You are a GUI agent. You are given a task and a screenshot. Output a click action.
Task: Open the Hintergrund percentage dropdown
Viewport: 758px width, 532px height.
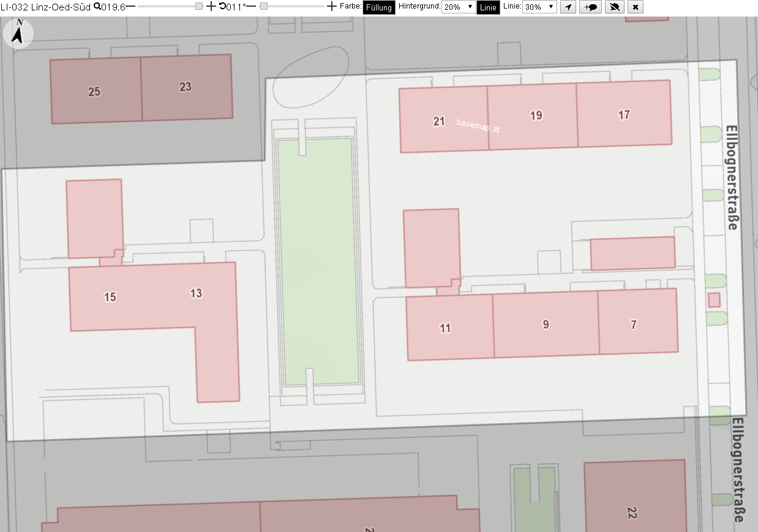coord(458,7)
